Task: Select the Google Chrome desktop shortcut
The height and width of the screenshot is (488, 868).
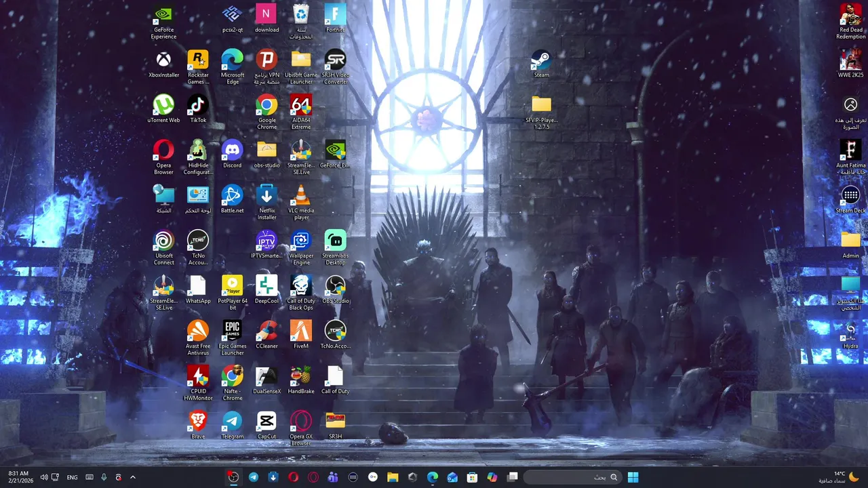Action: [x=267, y=112]
